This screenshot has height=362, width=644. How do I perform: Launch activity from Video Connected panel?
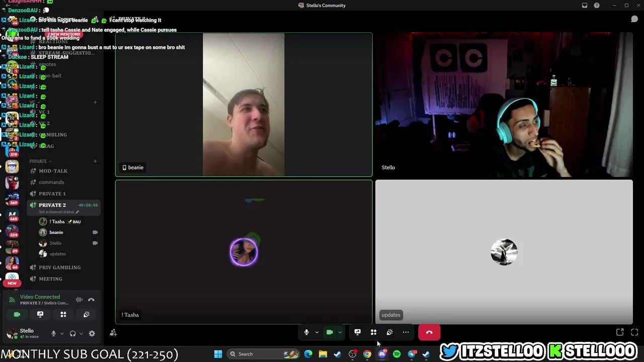click(x=63, y=314)
